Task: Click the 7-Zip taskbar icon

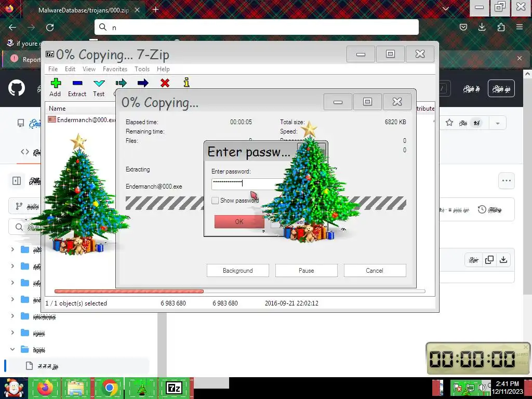Action: [x=174, y=388]
